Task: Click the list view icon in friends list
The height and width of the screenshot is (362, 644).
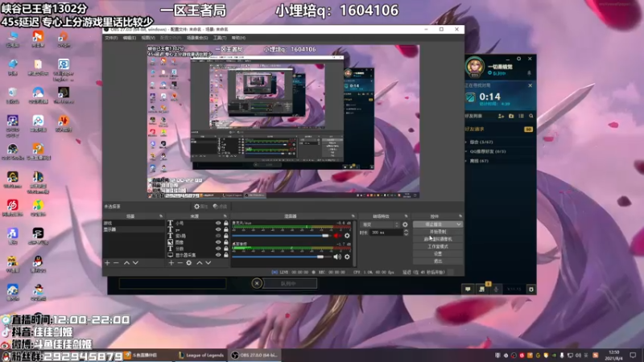Action: pos(521,116)
